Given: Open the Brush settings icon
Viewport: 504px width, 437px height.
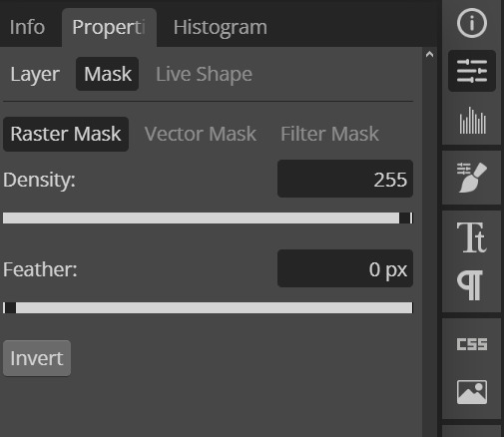Looking at the screenshot, I should coord(472,178).
